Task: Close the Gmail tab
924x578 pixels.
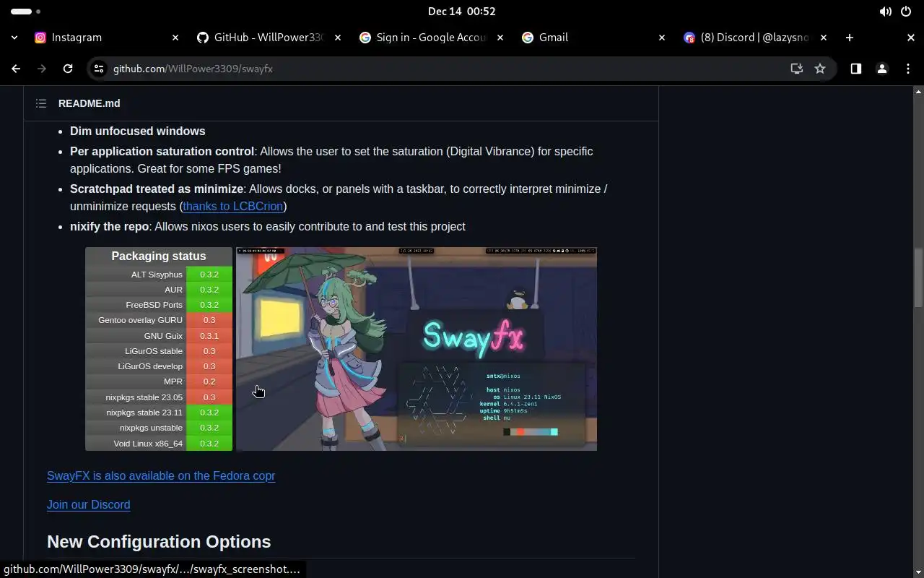Action: 662,38
